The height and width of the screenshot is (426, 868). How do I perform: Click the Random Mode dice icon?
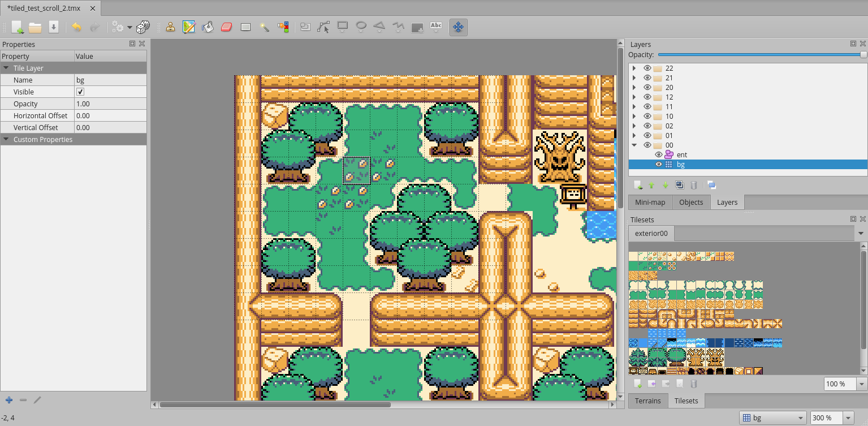(x=143, y=27)
